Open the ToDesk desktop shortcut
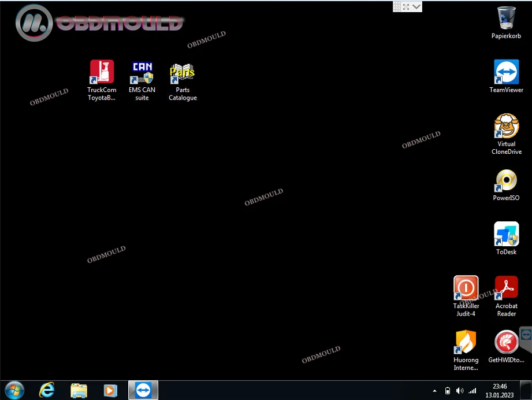532x400 pixels. coord(506,235)
